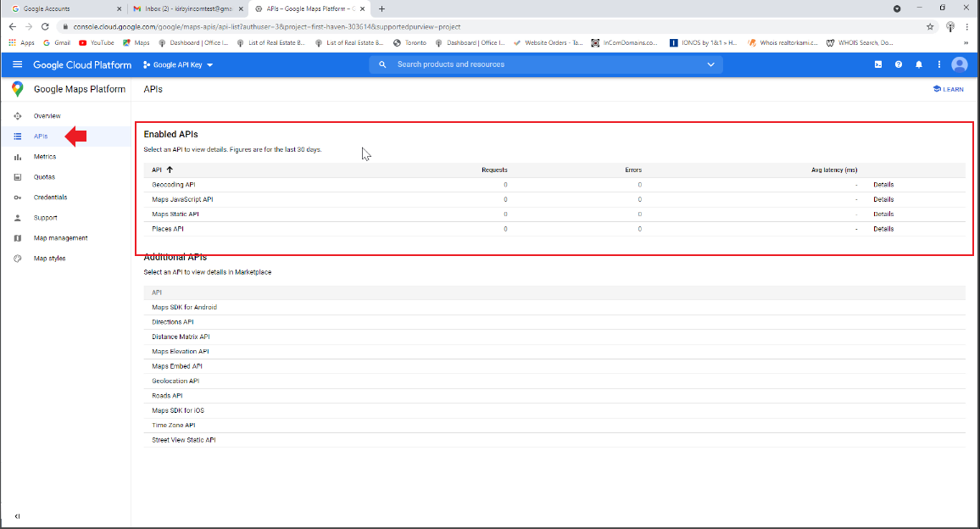
Task: Click the Google Maps Platform pin logo
Action: tap(17, 89)
